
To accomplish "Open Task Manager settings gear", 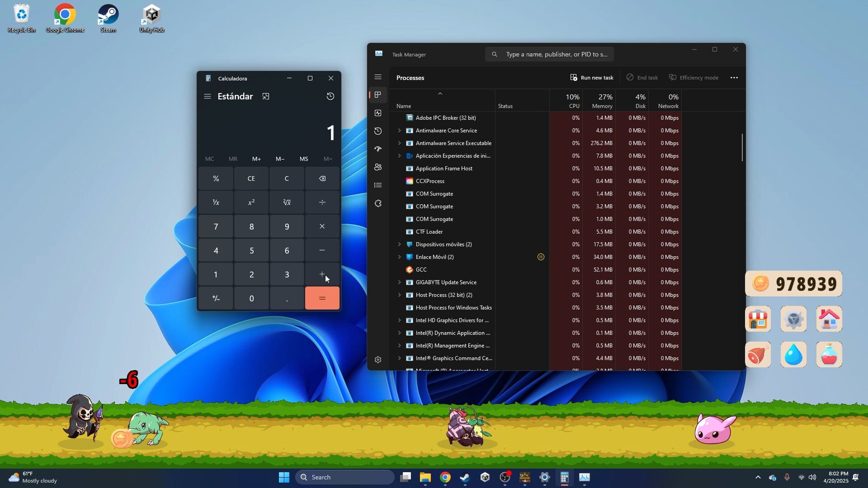I will 378,360.
